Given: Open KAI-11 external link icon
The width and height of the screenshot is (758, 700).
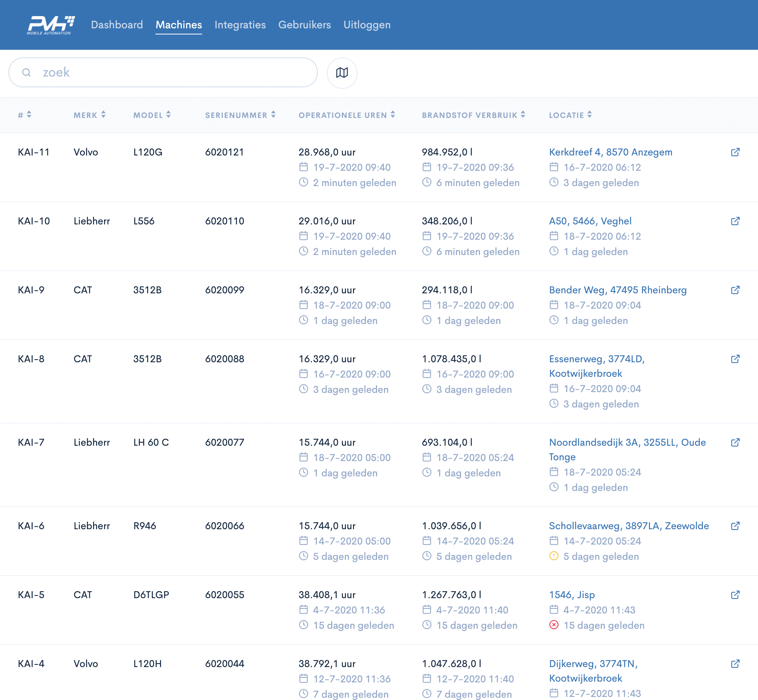Looking at the screenshot, I should [735, 152].
